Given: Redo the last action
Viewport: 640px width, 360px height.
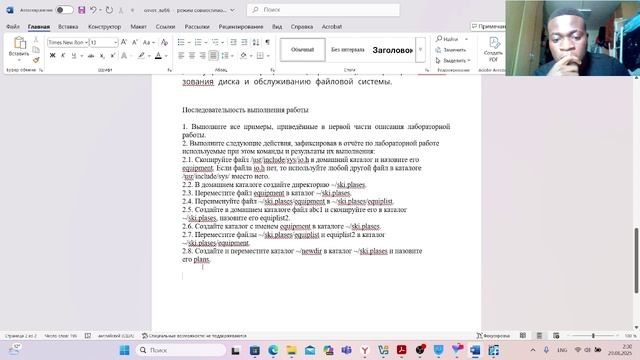Looking at the screenshot, I should tap(109, 10).
